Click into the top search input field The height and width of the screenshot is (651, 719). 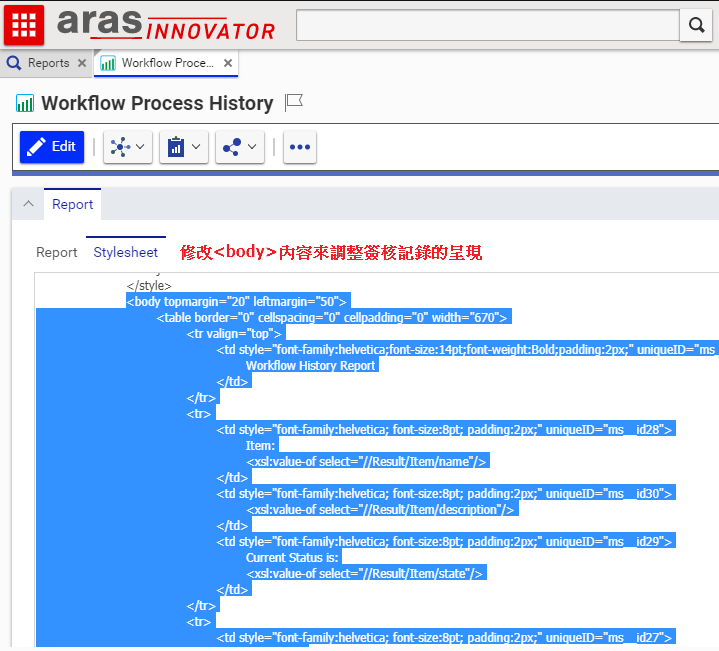[x=487, y=25]
